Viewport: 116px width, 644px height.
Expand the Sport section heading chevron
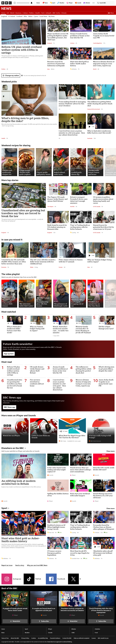pos(9,508)
